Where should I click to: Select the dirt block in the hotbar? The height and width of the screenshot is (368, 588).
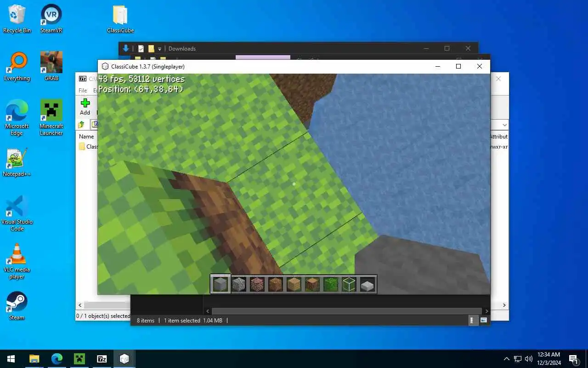(276, 284)
